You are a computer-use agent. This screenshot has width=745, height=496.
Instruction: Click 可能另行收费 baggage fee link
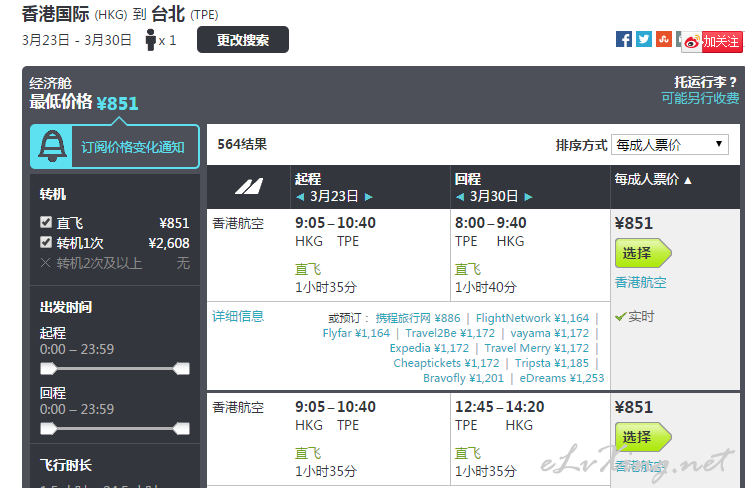tap(700, 98)
